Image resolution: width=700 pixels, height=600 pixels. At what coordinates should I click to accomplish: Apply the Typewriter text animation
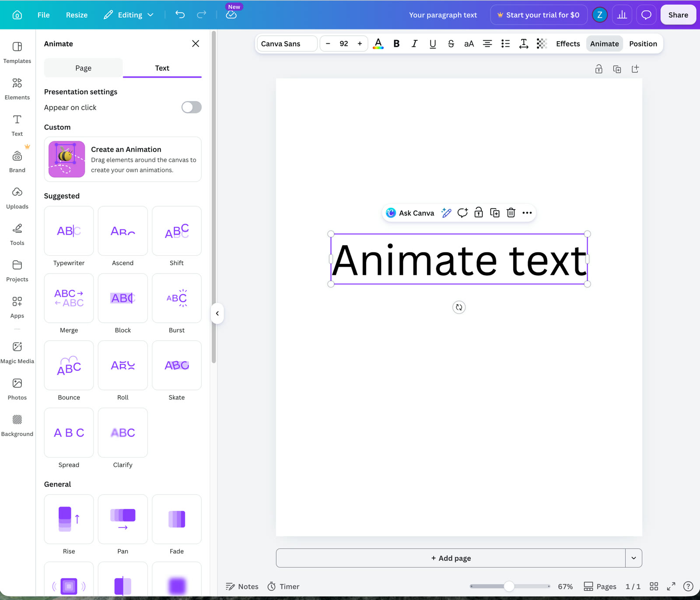tap(69, 231)
